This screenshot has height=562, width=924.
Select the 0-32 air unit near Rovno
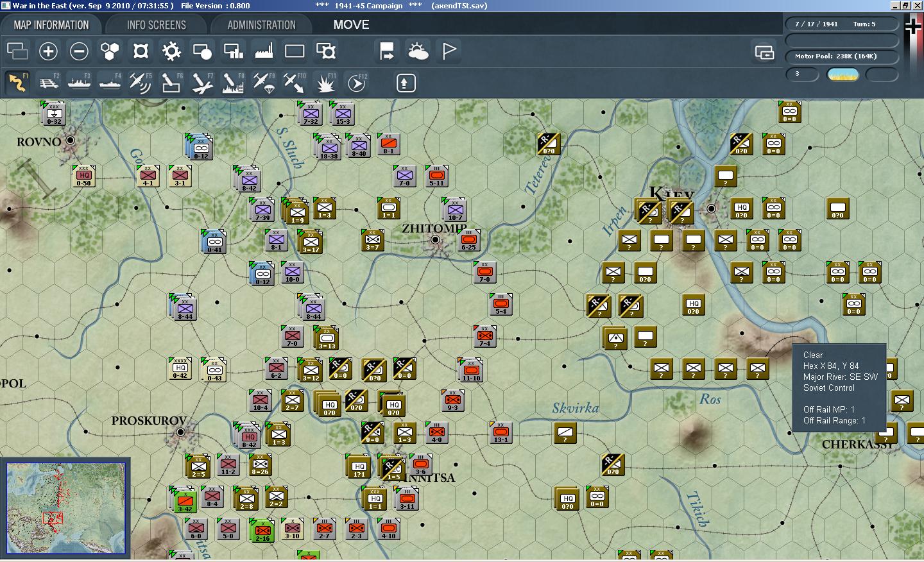[x=55, y=114]
